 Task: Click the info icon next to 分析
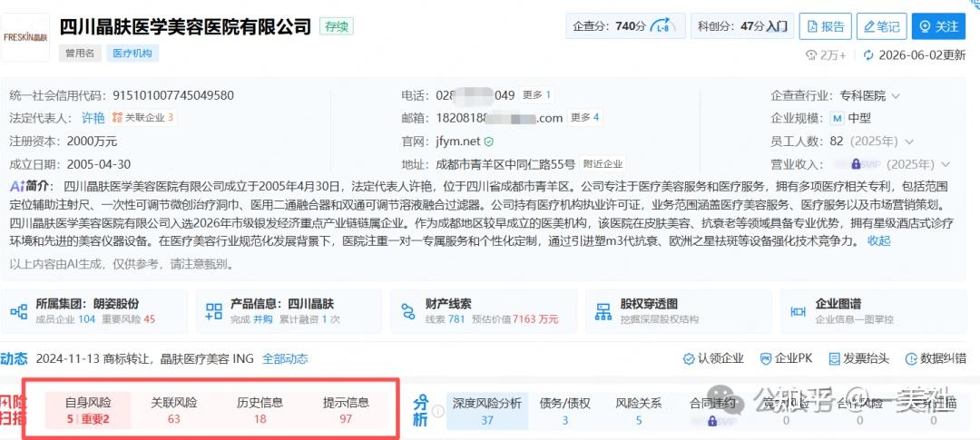[439, 411]
